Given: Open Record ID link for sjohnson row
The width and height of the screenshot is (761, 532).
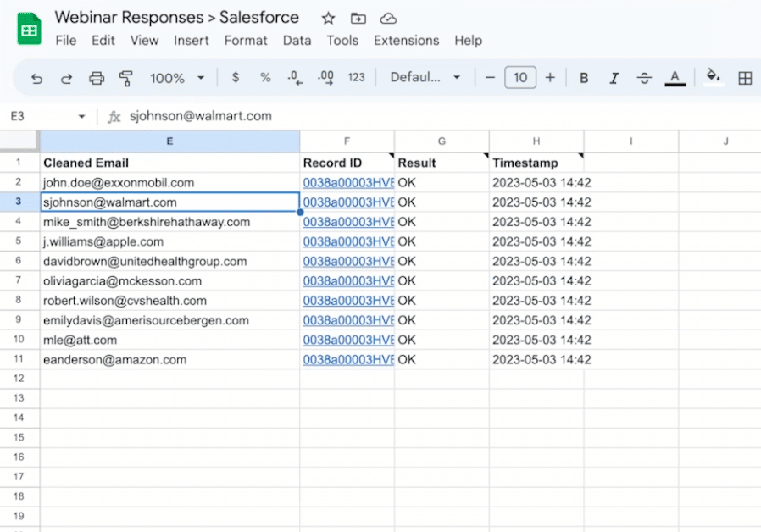Looking at the screenshot, I should 348,202.
